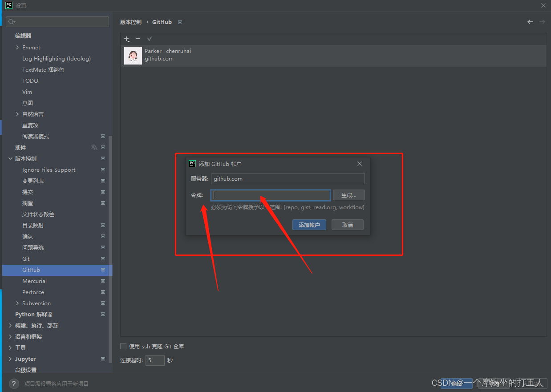Click 版本控制 in the breadcrumb
The width and height of the screenshot is (551, 392).
point(131,22)
